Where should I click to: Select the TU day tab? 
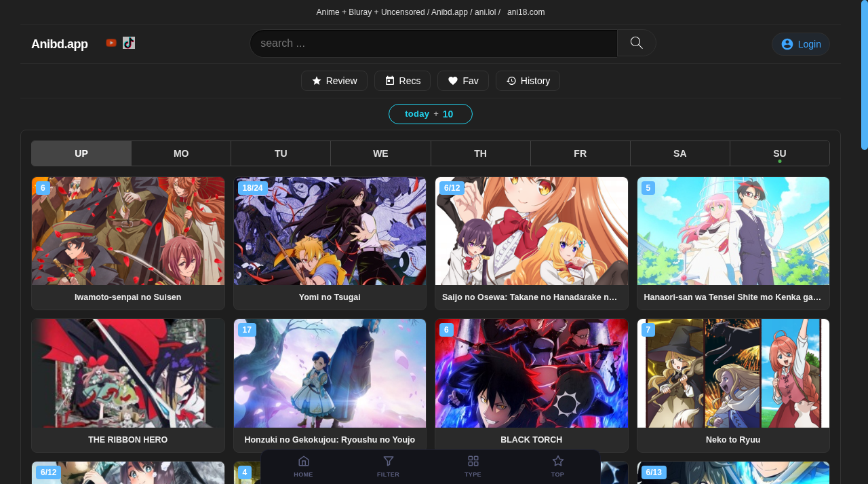[x=281, y=153]
